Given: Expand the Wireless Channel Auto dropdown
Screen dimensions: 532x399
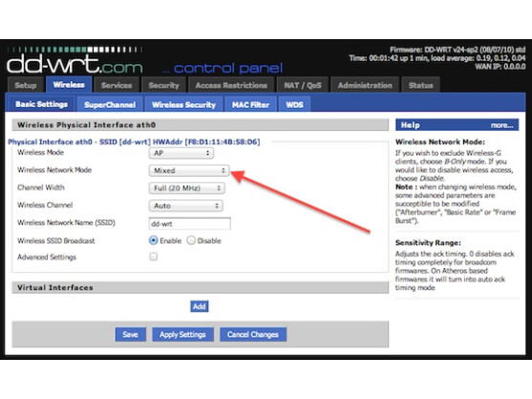Looking at the screenshot, I should [x=185, y=205].
